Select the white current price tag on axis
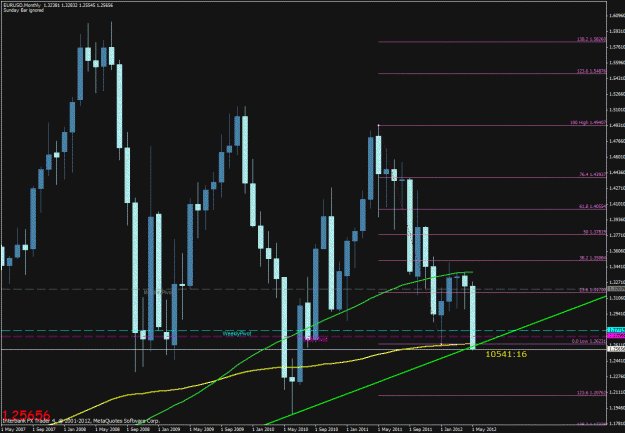Viewport: 625px width, 433px height. pos(616,349)
